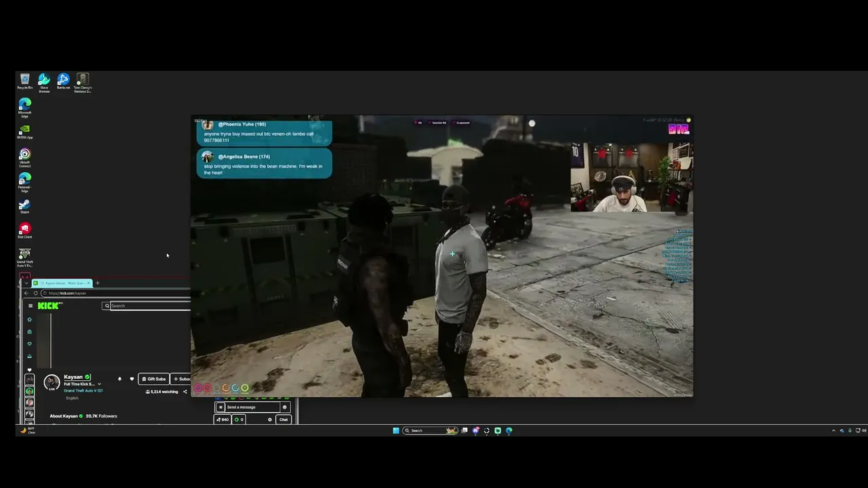Open chat settings gear
This screenshot has width=868, height=488.
[270, 420]
